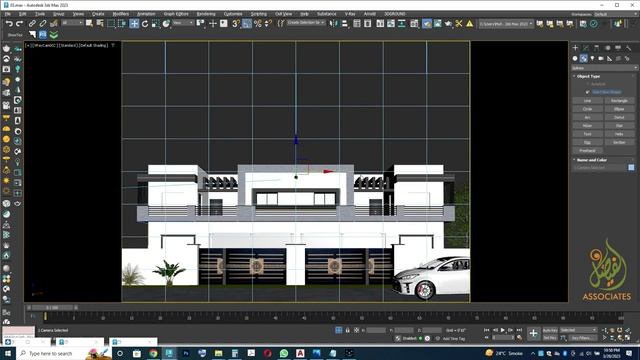Collapse the Name and Color rollout
Viewport: 640px width, 360px height.
pos(591,160)
